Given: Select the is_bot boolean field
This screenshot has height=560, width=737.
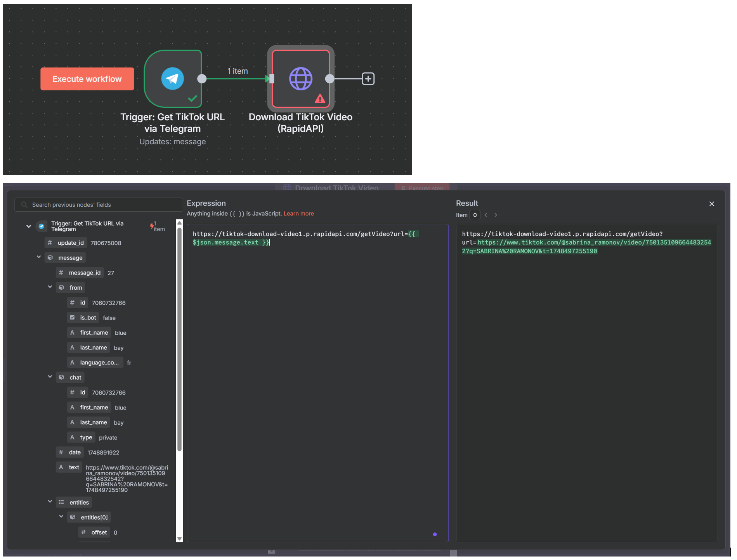Looking at the screenshot, I should [83, 318].
